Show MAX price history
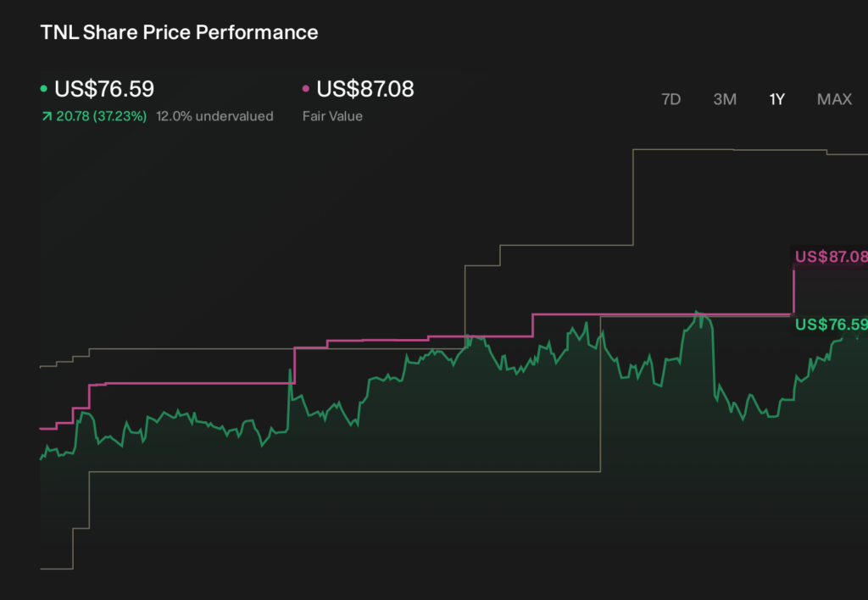The width and height of the screenshot is (868, 600). coord(834,100)
